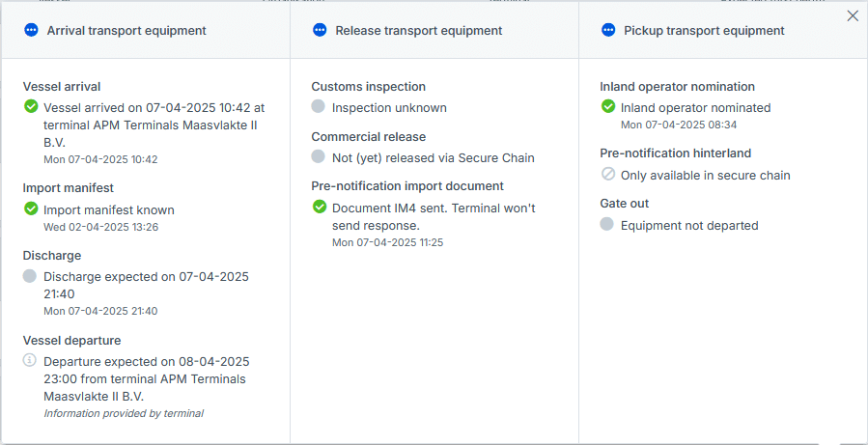Image resolution: width=868 pixels, height=445 pixels.
Task: Click green checkmark beside Document IM4 sent
Action: click(x=320, y=207)
